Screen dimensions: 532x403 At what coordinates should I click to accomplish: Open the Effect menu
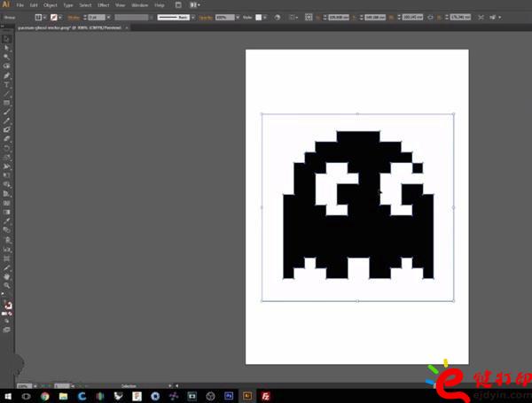(103, 5)
